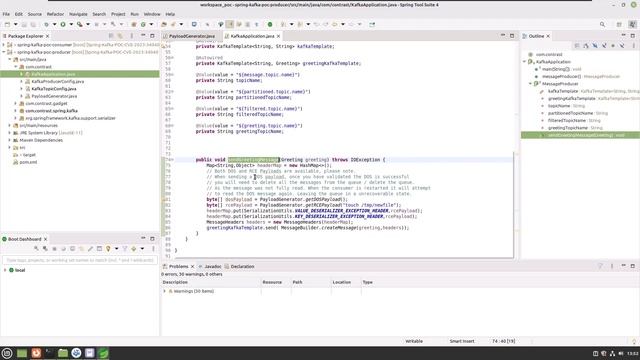This screenshot has width=640, height=360.
Task: Open the perspective switcher icon at far right
Action: coord(632,24)
